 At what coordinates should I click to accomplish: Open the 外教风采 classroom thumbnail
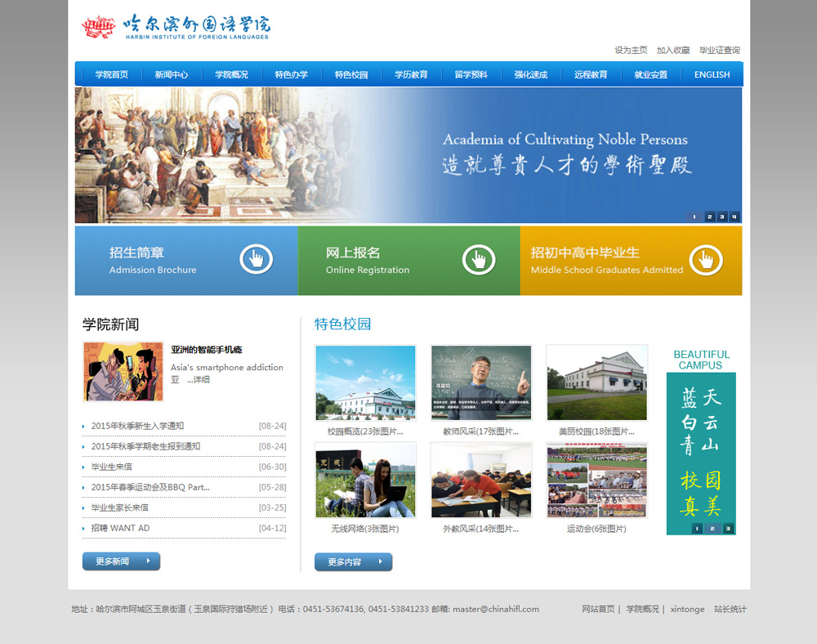coord(481,480)
